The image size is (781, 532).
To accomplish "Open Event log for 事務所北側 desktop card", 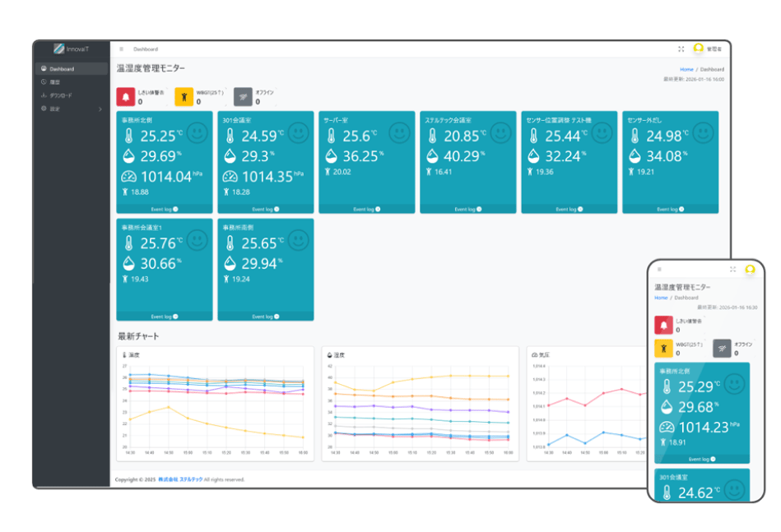I will click(x=165, y=210).
